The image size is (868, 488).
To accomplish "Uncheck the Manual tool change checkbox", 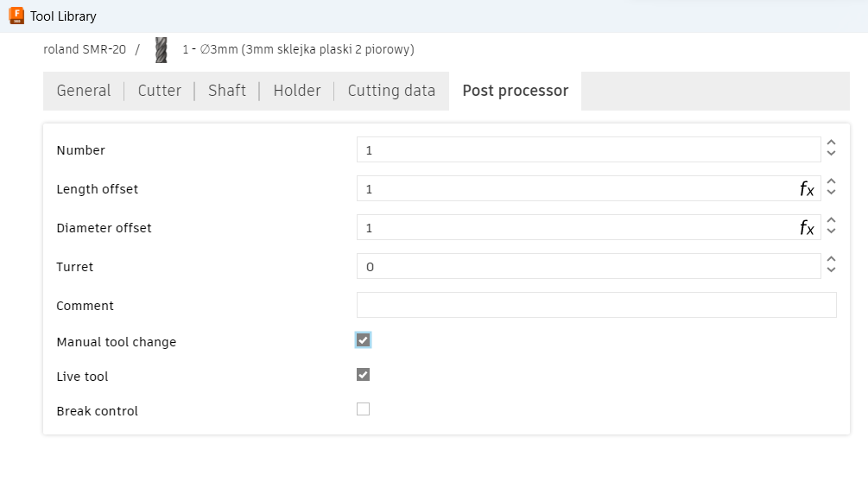I will pyautogui.click(x=363, y=340).
